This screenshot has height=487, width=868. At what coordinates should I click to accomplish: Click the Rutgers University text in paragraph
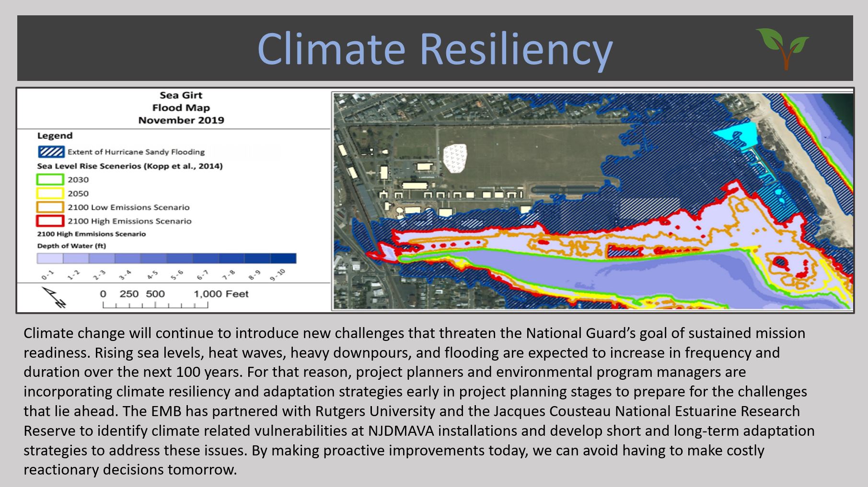click(x=375, y=411)
